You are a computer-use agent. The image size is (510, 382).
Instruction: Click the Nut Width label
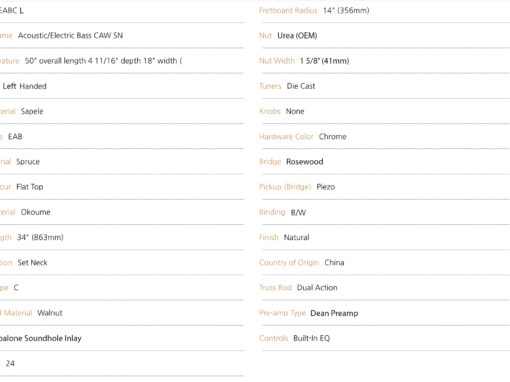click(277, 61)
